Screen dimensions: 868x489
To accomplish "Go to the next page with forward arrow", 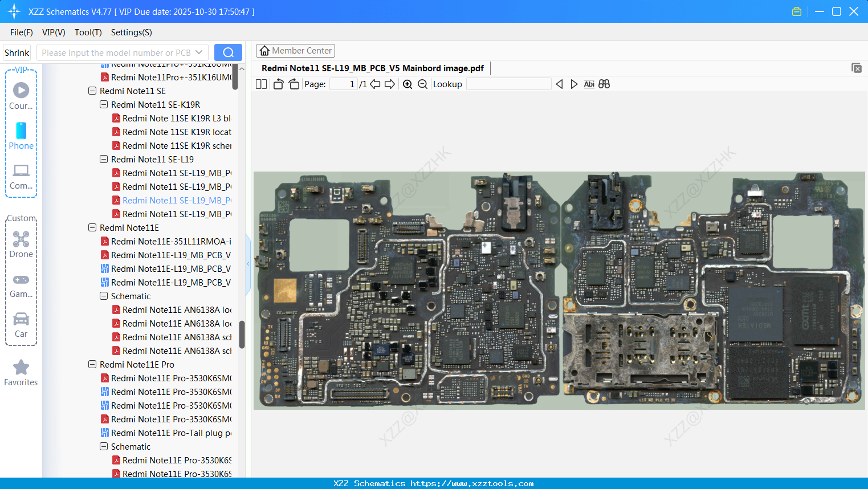I will [390, 84].
